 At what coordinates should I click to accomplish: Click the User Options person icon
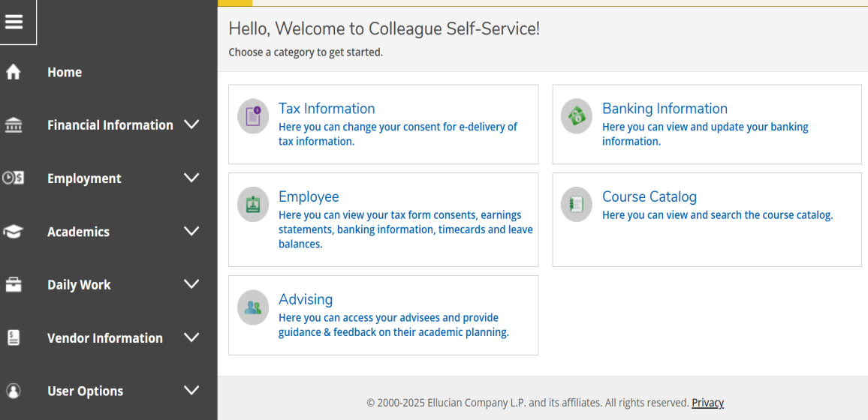coord(14,391)
